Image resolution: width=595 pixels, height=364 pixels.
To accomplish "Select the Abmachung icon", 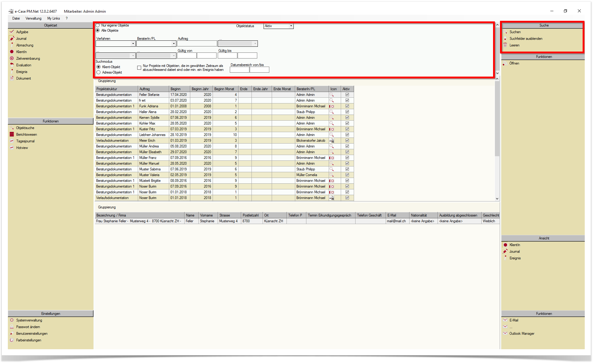I will click(12, 45).
